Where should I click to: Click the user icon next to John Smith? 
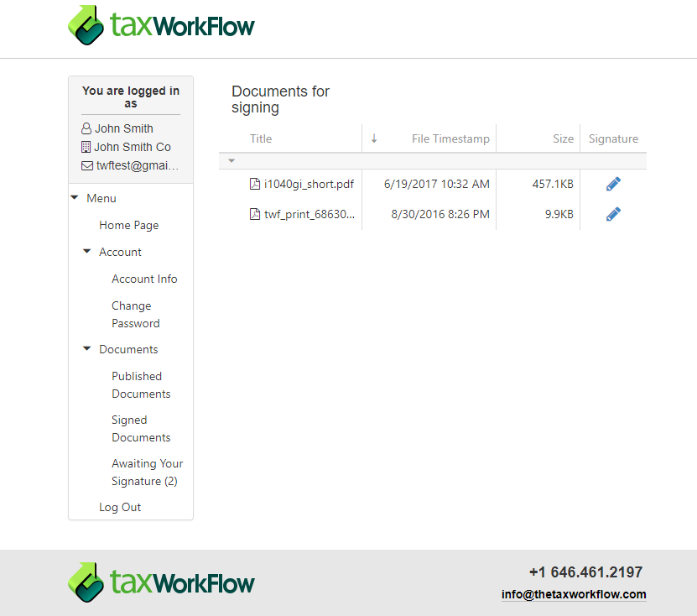click(86, 128)
